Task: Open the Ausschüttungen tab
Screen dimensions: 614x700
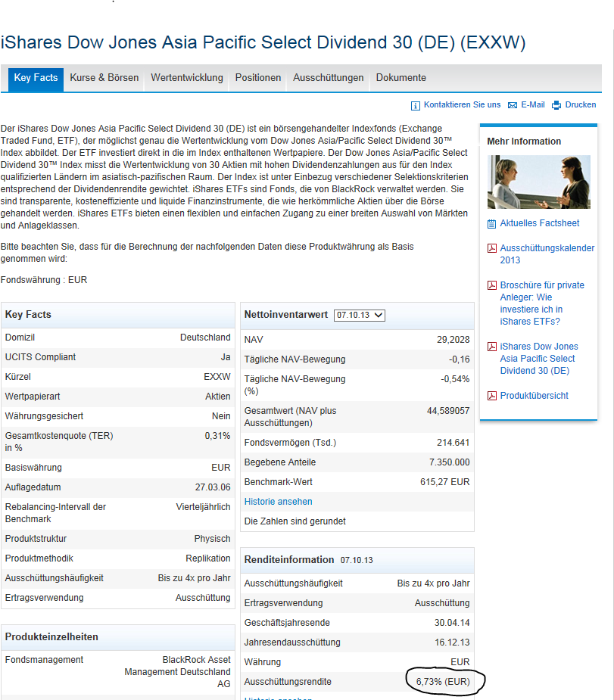Action: click(329, 78)
